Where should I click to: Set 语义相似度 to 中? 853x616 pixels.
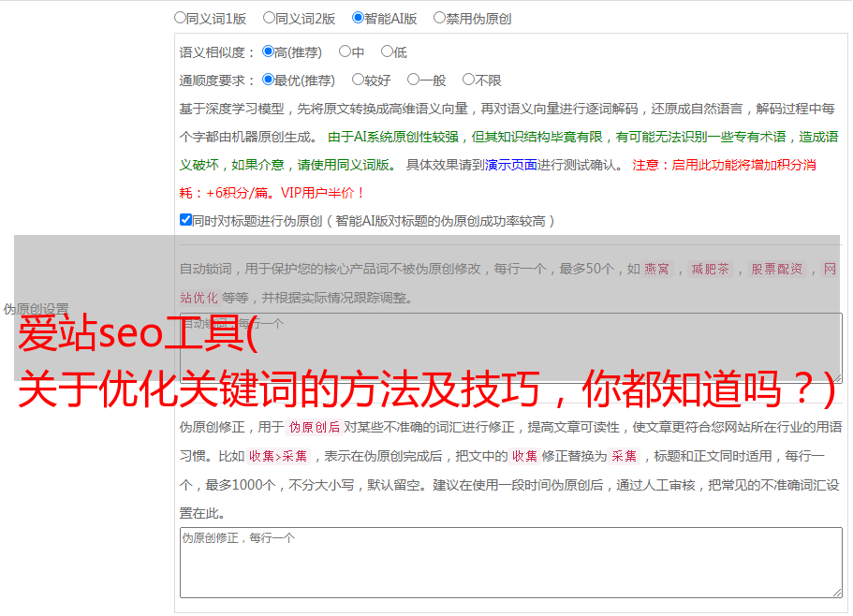coord(345,51)
